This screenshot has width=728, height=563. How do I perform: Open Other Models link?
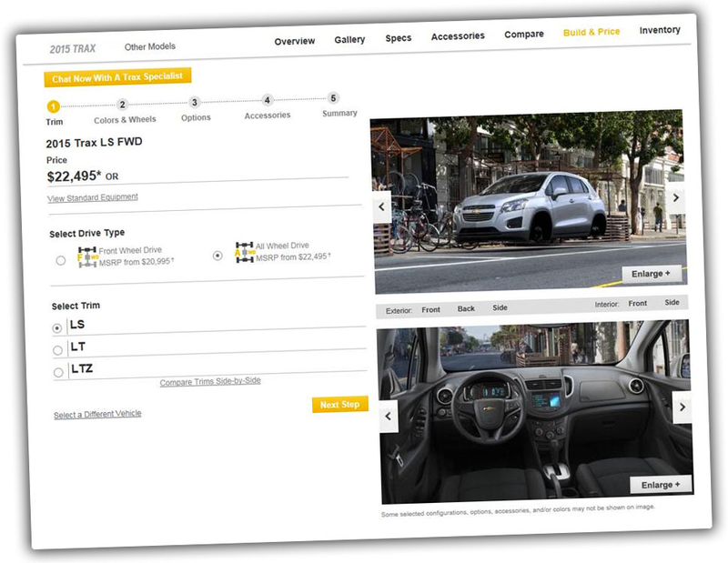pos(150,46)
